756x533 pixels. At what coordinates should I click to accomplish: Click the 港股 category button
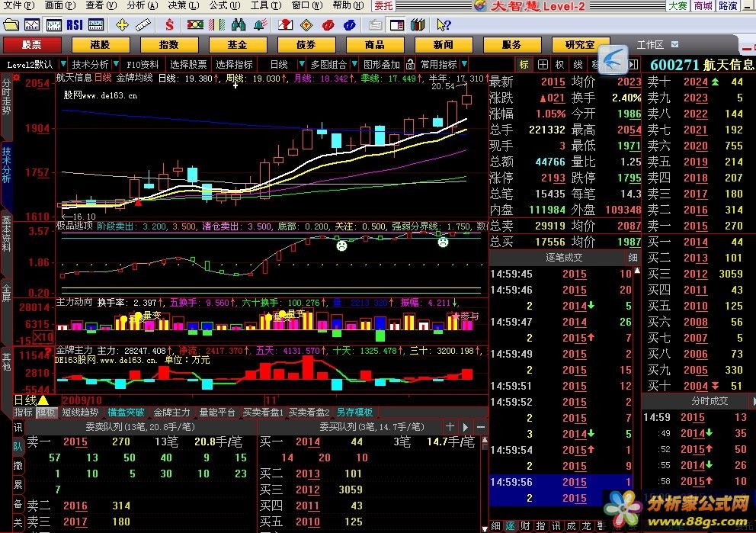pos(101,45)
